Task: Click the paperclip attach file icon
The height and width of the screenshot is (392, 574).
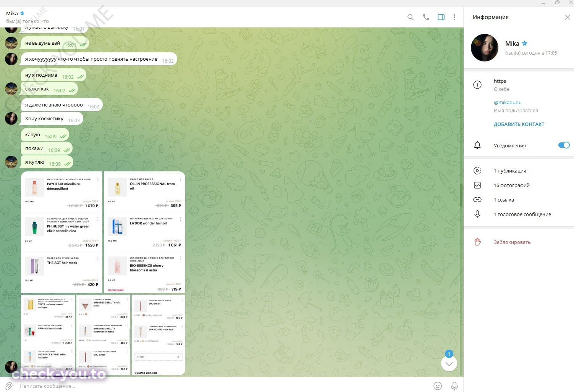Action: pos(9,386)
